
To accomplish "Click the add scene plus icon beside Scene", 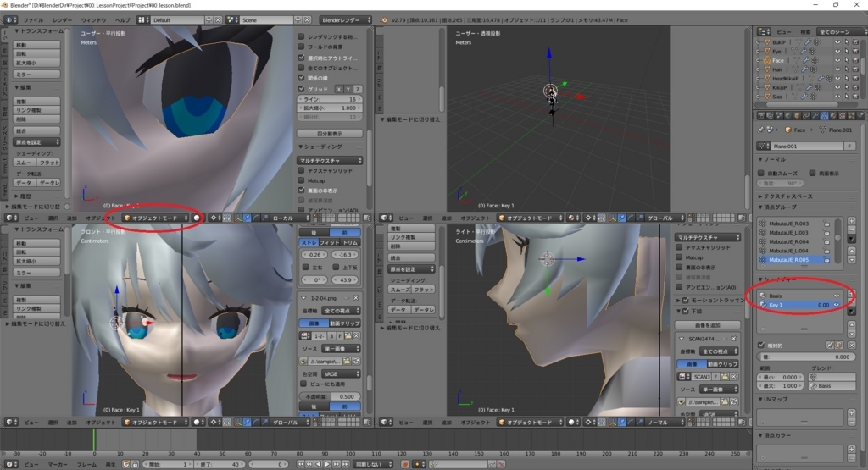I will 298,20.
